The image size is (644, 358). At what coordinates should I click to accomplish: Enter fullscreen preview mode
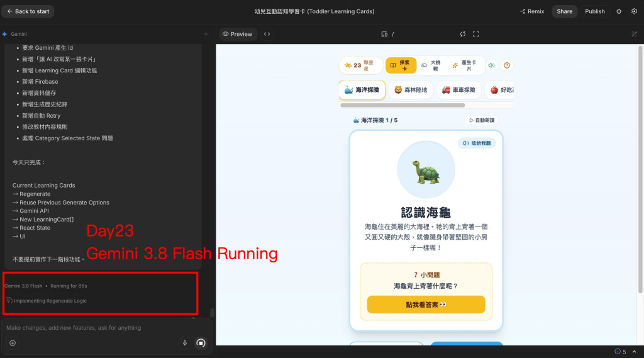pos(475,34)
